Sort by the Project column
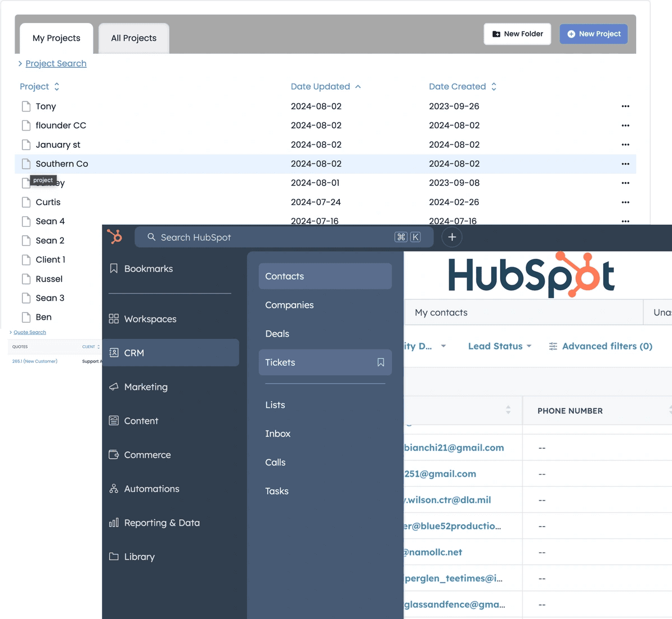The height and width of the screenshot is (619, 672). (40, 86)
